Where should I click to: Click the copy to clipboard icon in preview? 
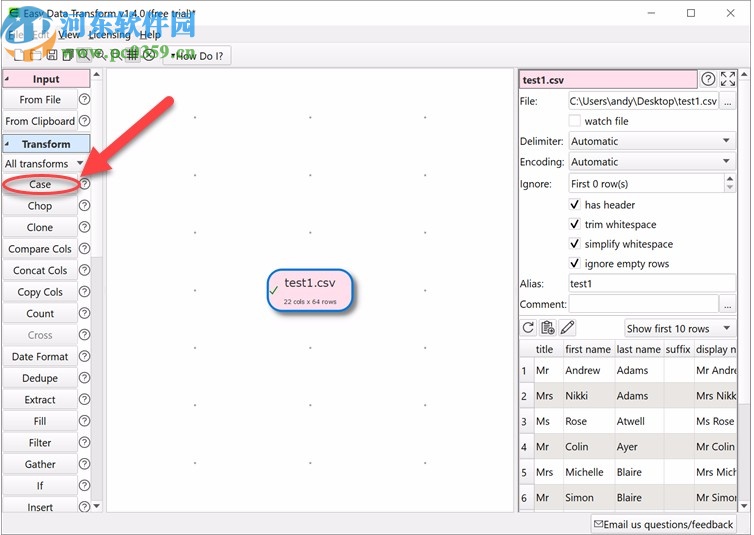pyautogui.click(x=548, y=328)
